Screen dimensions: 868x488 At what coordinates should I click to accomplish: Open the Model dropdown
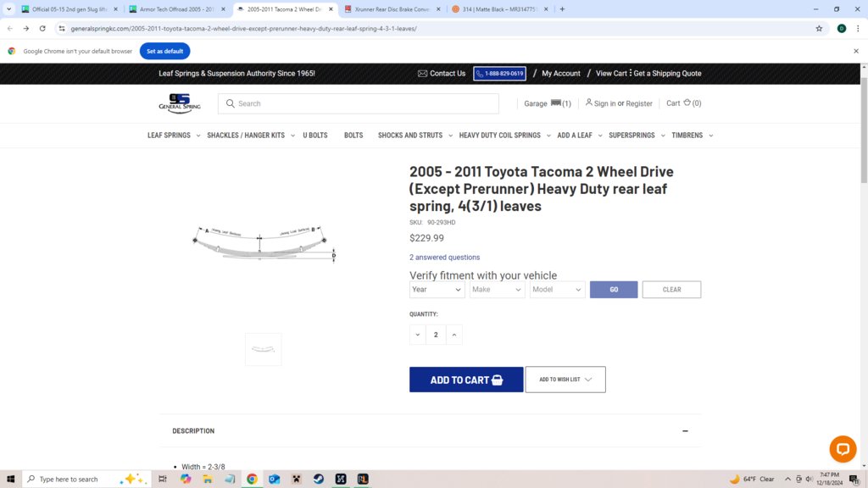click(x=557, y=290)
